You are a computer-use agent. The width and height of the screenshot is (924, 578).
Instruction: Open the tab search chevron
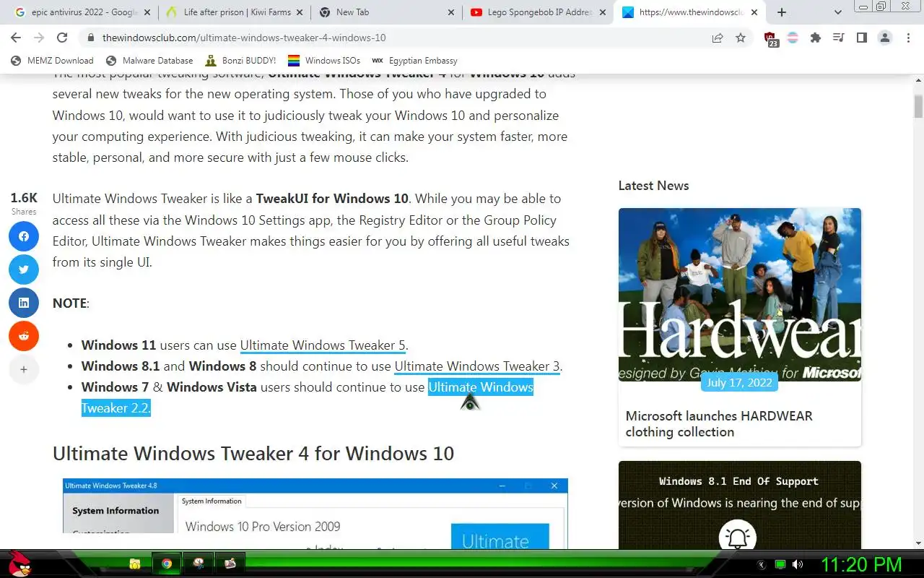(x=838, y=12)
